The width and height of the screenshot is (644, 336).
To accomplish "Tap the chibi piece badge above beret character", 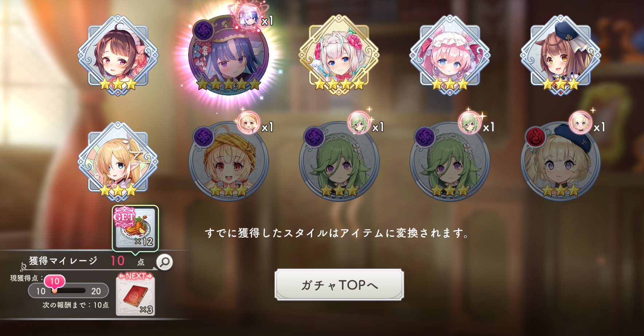I will point(580,122).
